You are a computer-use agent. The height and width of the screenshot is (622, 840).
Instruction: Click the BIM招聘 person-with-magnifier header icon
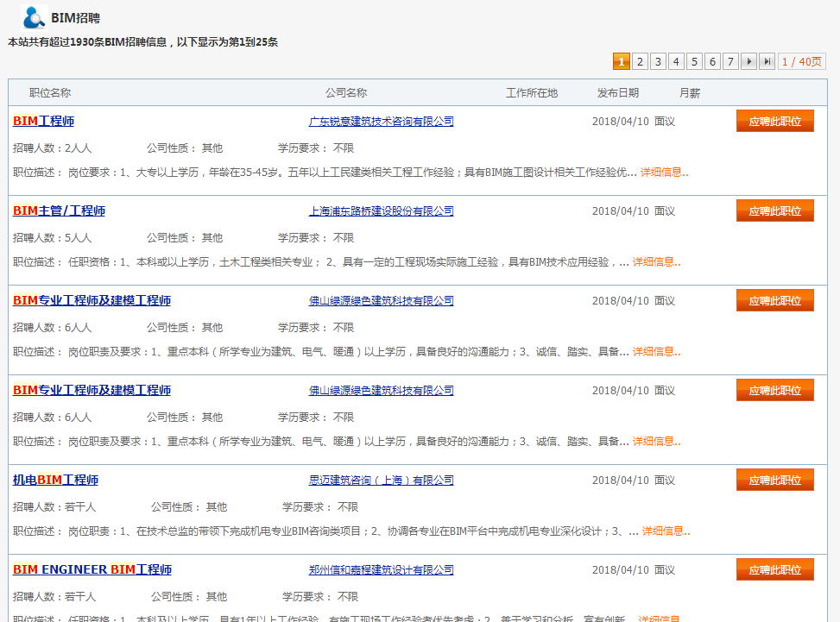point(33,16)
